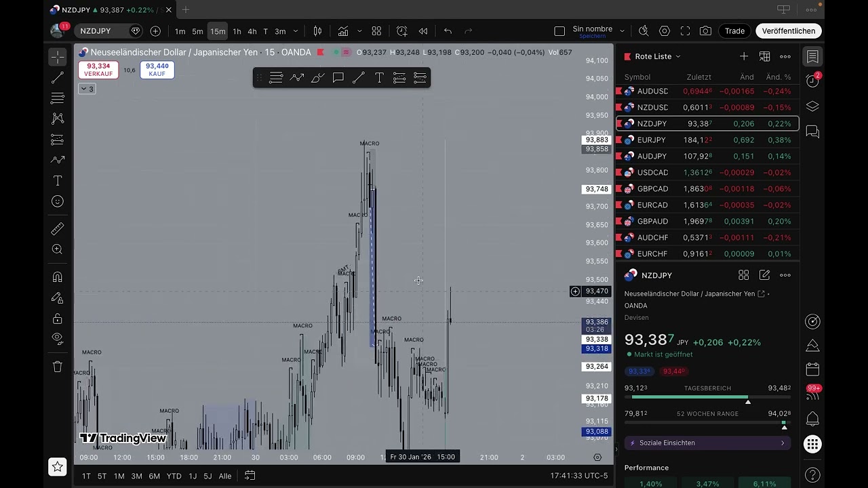Enter fullscreen chart mode

pyautogui.click(x=685, y=31)
